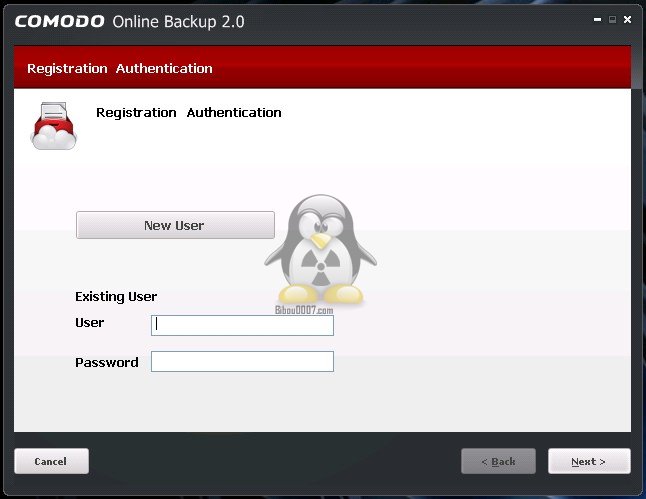Click the red banner 'Registration Authentication' heading
The width and height of the screenshot is (646, 499).
coord(120,68)
